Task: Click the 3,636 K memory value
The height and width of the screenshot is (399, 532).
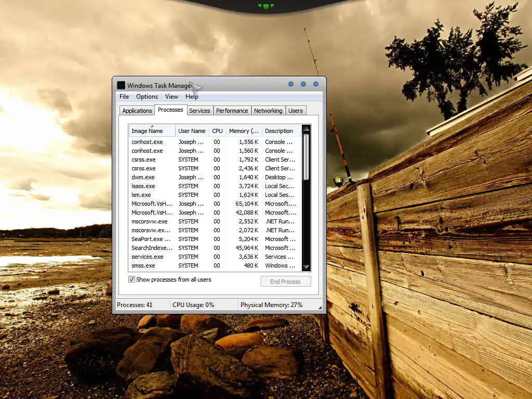Action: (248, 257)
